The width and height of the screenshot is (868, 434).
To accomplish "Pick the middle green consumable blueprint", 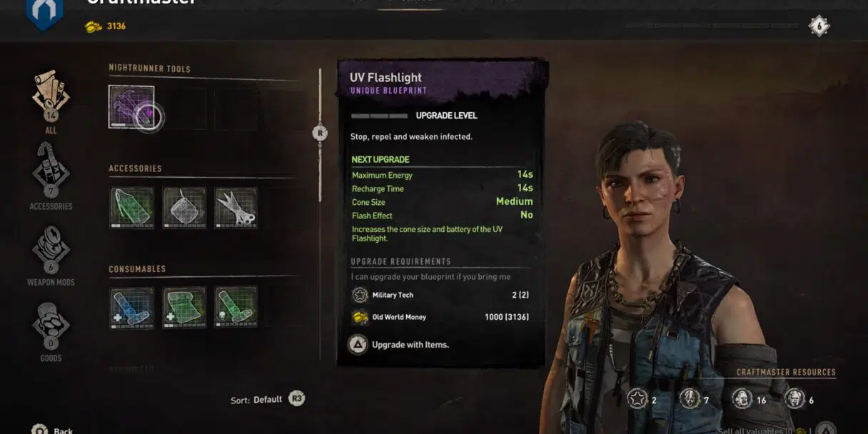I will [184, 308].
